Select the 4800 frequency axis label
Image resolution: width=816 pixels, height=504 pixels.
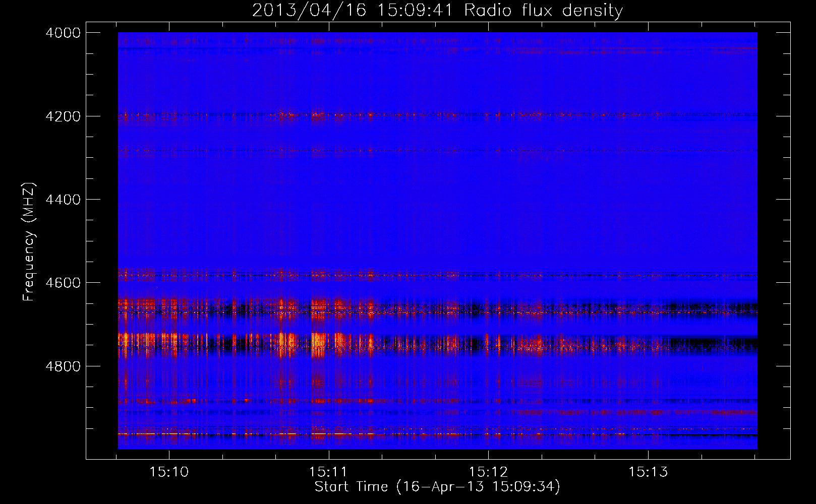(63, 366)
